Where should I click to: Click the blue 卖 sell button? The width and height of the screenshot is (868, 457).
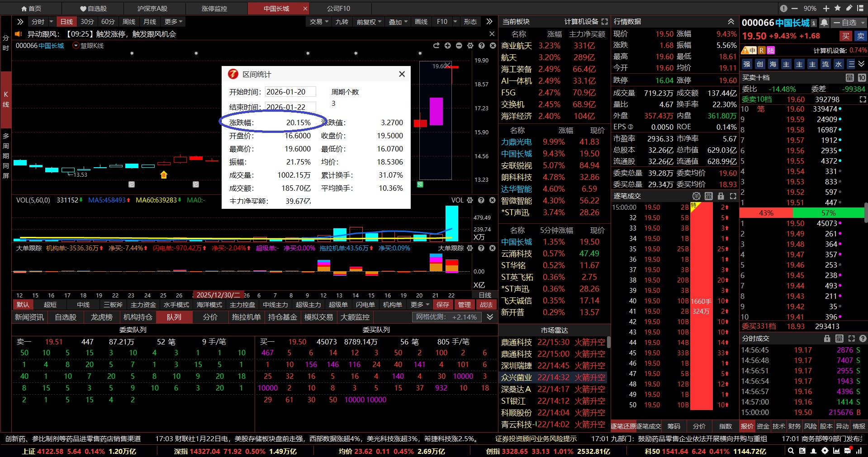[x=860, y=36]
